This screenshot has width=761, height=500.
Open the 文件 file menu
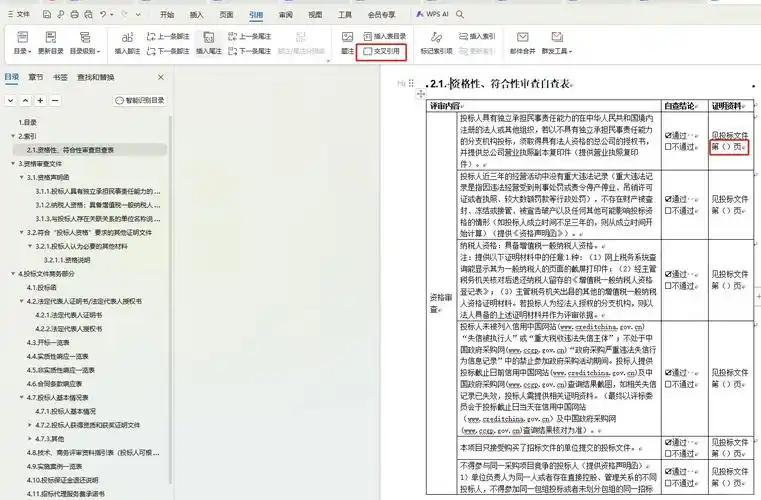pos(19,15)
